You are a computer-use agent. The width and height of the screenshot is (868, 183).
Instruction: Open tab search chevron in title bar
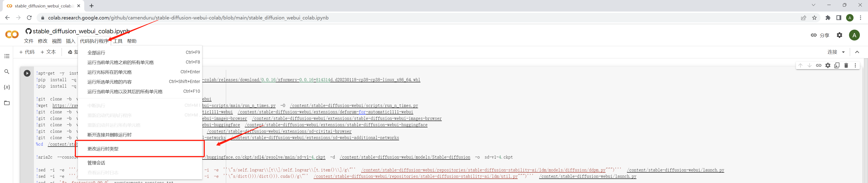(x=813, y=5)
